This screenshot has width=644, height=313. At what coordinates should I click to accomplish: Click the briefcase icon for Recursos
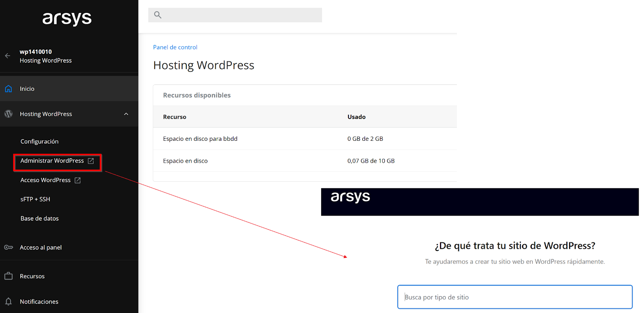click(8, 276)
